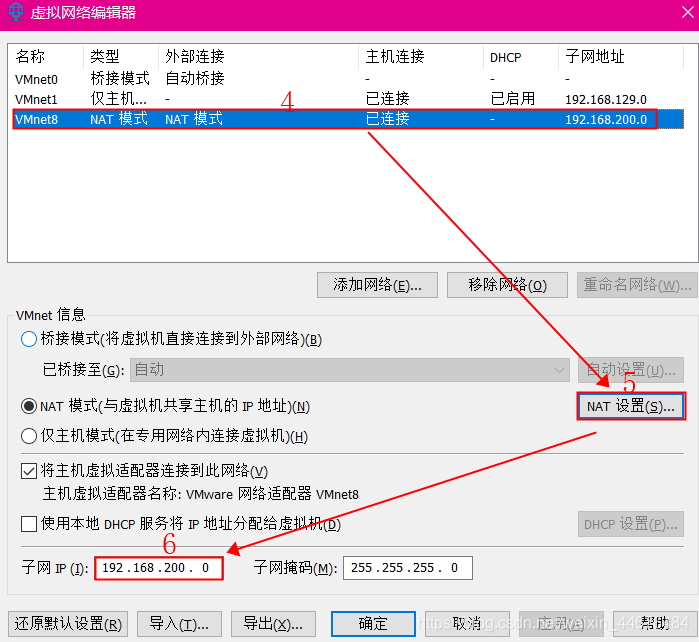Click the Virtual Network Editor title icon
The height and width of the screenshot is (642, 699).
pos(16,12)
